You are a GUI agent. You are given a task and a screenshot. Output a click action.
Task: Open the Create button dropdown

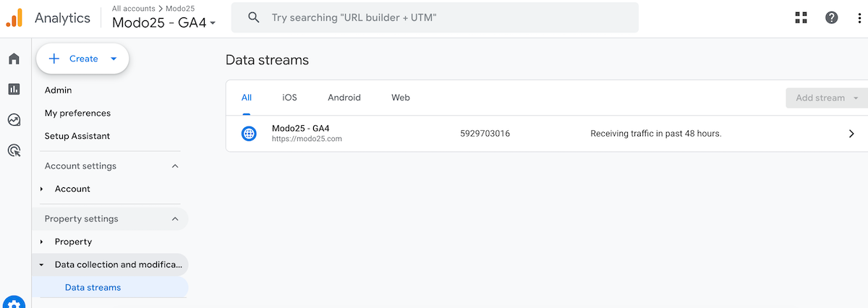[x=114, y=59]
